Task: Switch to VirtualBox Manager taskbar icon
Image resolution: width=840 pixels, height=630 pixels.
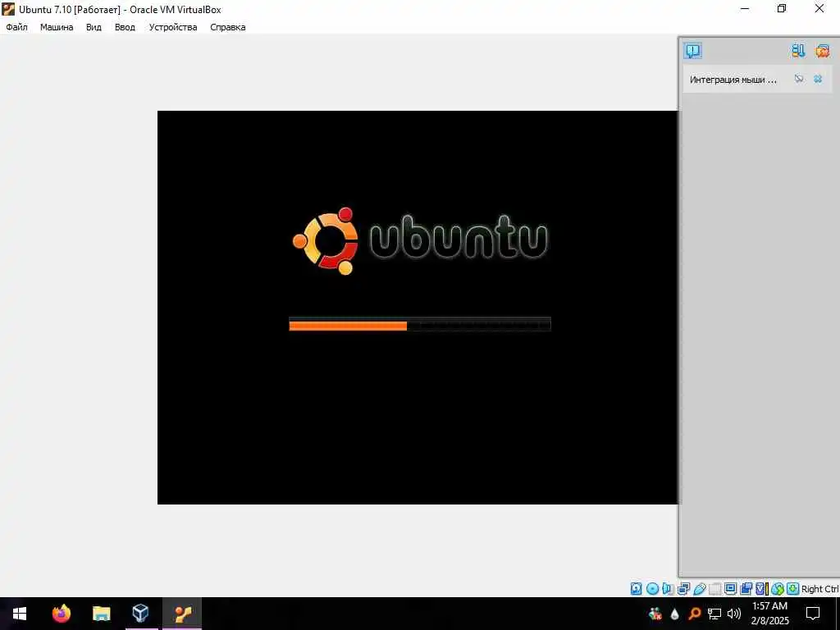Action: click(x=141, y=614)
